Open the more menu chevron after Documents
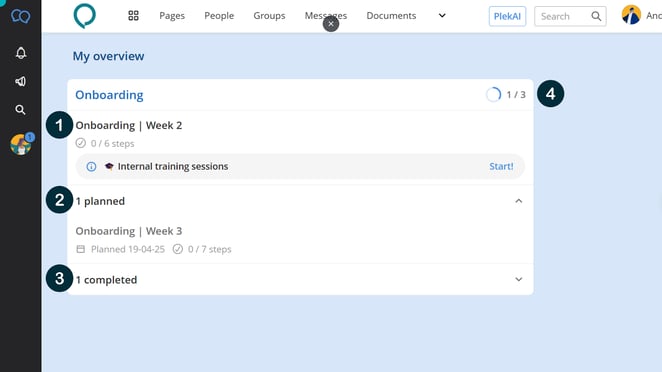The image size is (662, 372). point(442,16)
